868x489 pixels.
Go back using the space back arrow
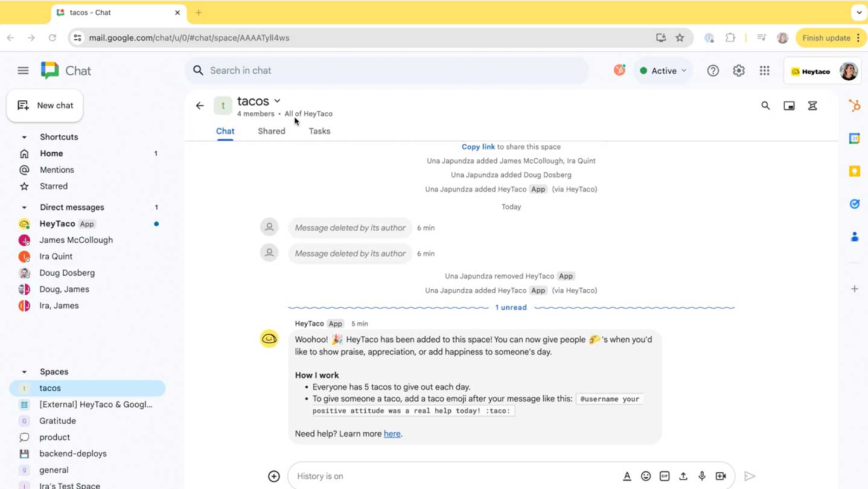tap(200, 106)
